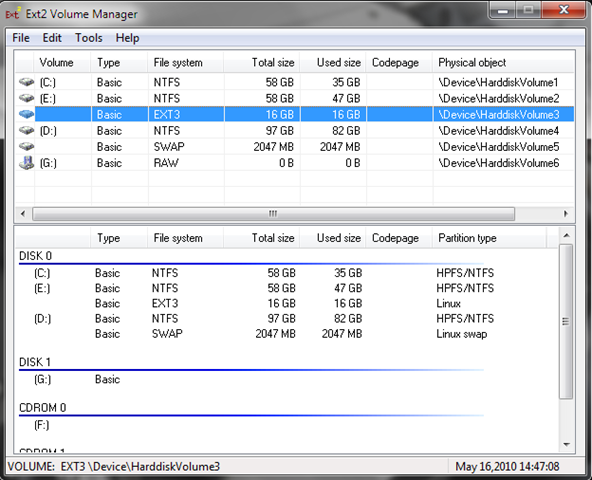This screenshot has height=480, width=592.
Task: Click the top list Total size header
Action: click(x=262, y=62)
